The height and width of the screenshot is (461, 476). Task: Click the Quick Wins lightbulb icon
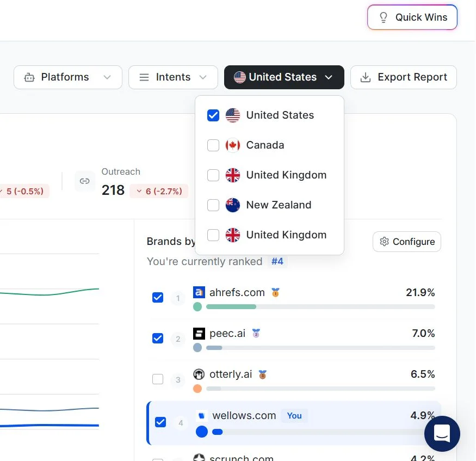384,17
